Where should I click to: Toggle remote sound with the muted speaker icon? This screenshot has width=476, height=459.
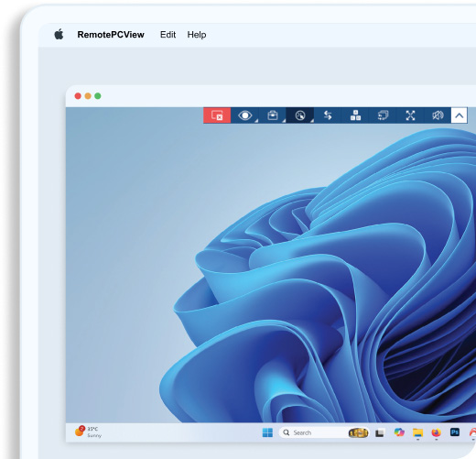pos(438,115)
